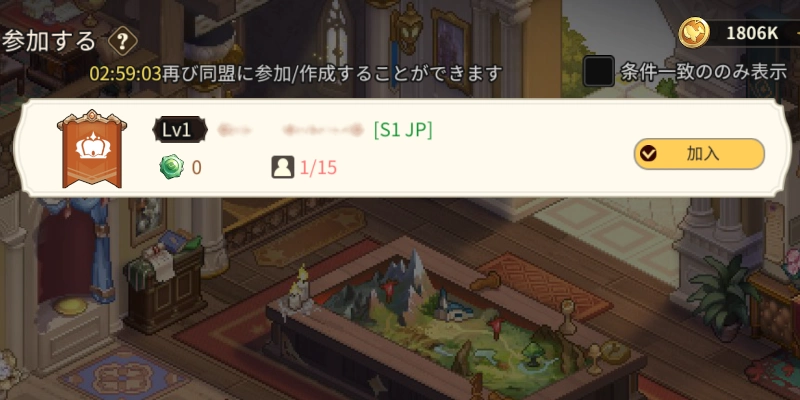Click the gem count value 0

(196, 168)
